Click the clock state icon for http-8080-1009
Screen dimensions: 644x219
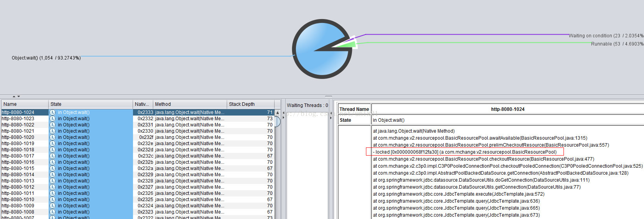[52, 206]
